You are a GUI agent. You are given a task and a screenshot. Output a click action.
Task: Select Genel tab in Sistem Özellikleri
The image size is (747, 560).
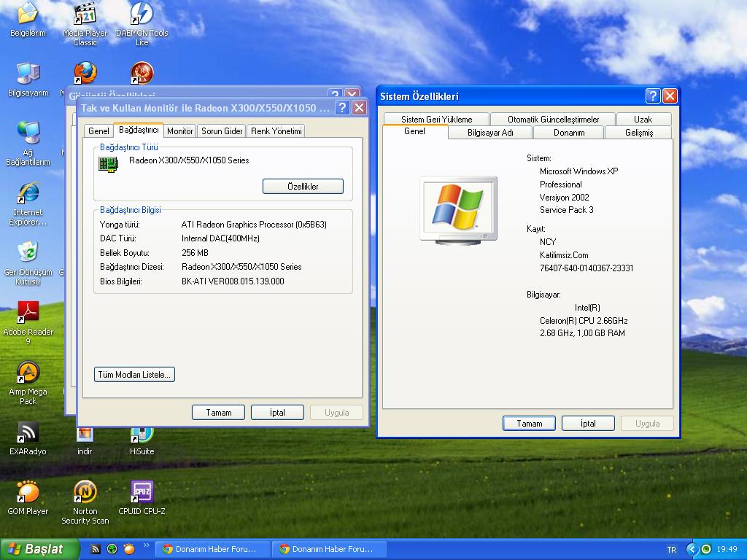click(414, 131)
